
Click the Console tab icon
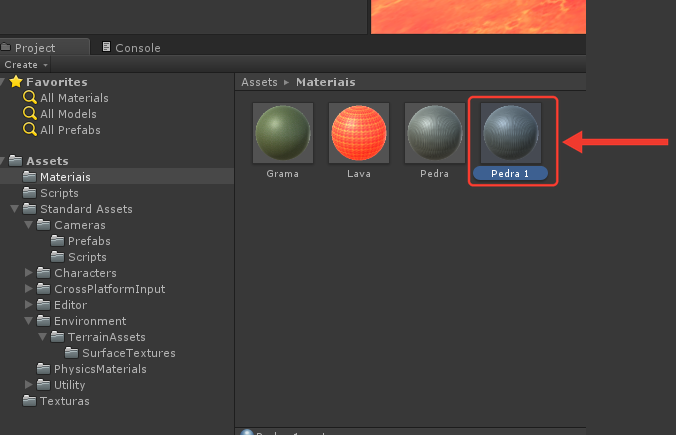[x=106, y=47]
